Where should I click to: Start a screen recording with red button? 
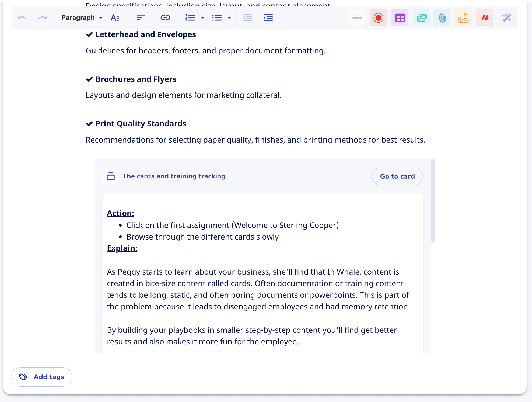(378, 18)
